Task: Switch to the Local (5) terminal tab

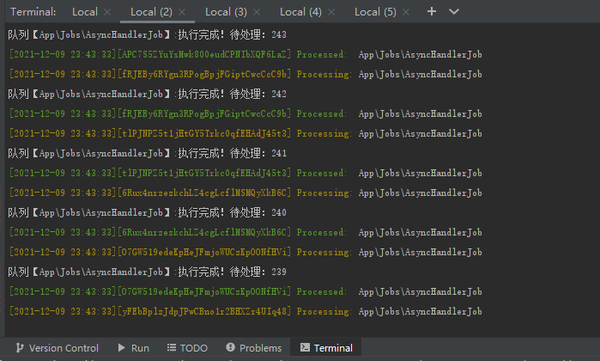Action: coord(375,12)
